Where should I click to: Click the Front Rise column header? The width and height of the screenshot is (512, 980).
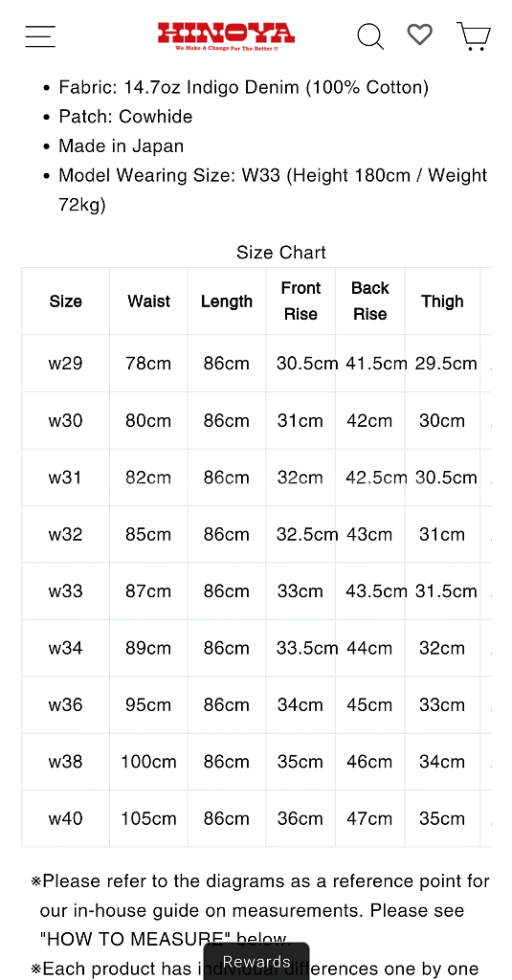tap(301, 301)
